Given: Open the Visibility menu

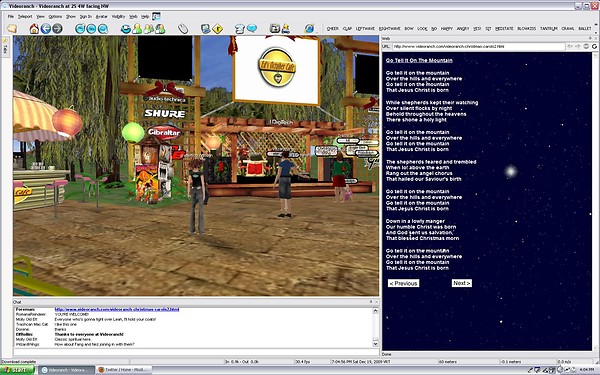Looking at the screenshot, I should [x=118, y=16].
